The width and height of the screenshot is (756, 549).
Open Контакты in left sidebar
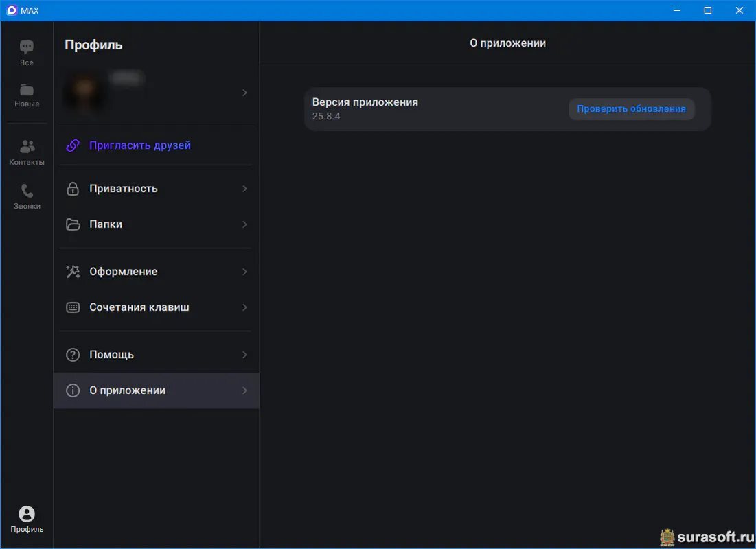tap(27, 152)
